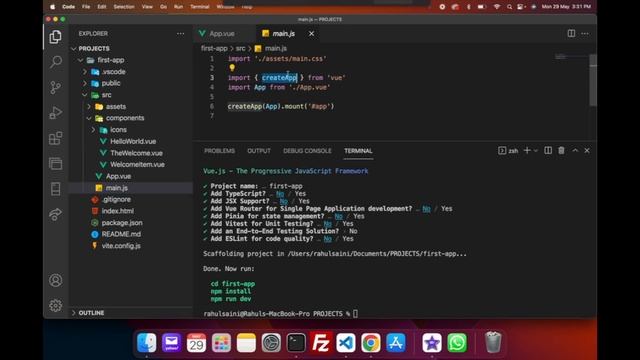
Task: Click main.js in the breadcrumb
Action: [276, 48]
